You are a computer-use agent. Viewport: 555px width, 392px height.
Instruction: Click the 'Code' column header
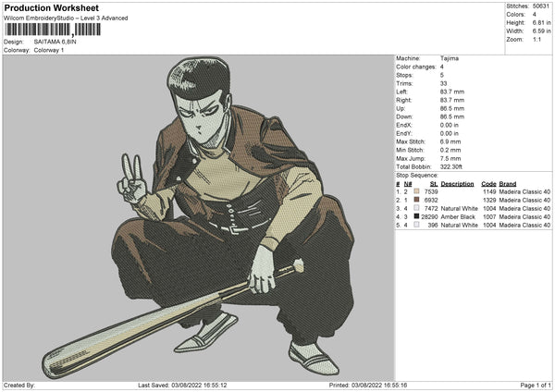point(488,184)
